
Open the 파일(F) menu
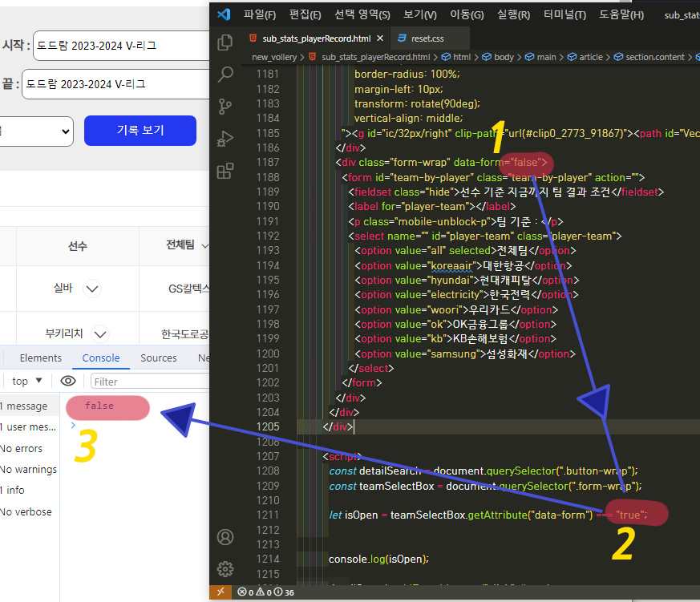[259, 14]
